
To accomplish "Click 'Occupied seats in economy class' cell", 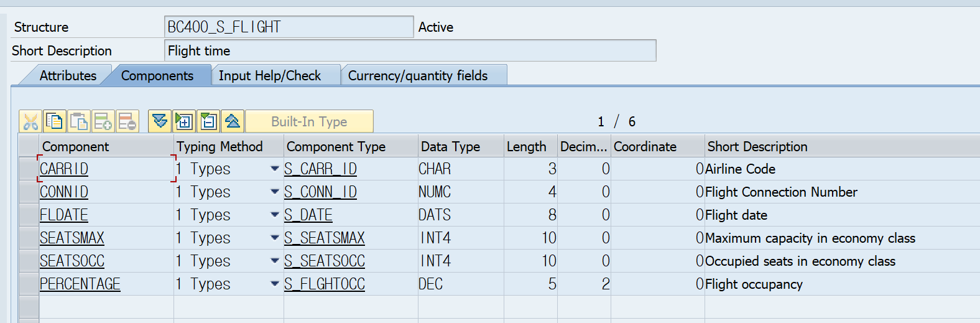I will [x=843, y=261].
